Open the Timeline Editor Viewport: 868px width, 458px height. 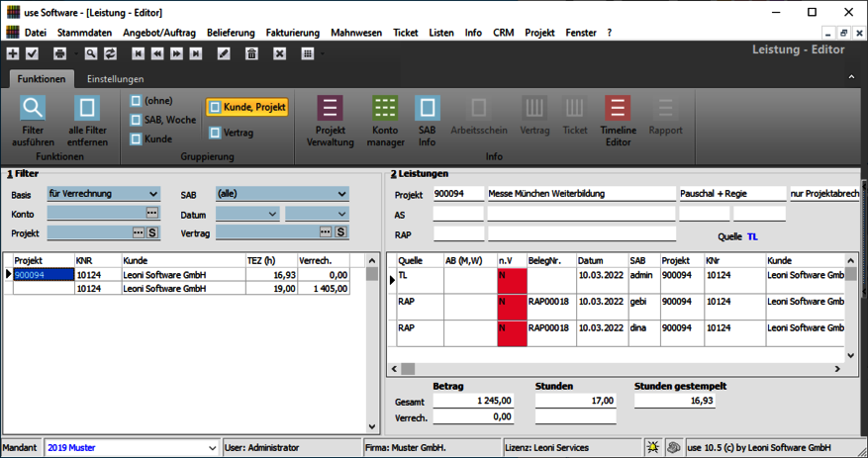(618, 122)
